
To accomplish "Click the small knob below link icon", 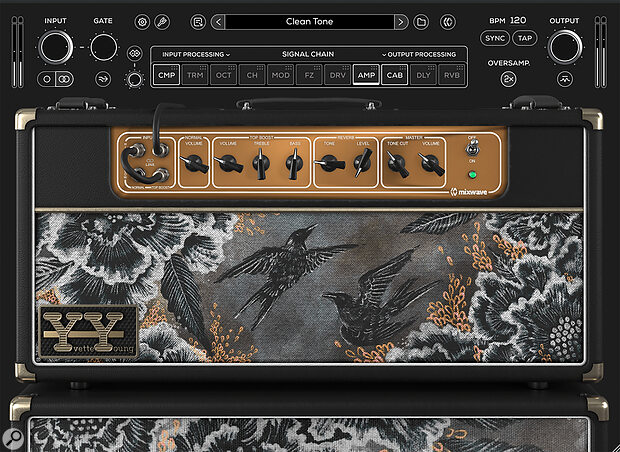I will (x=134, y=79).
